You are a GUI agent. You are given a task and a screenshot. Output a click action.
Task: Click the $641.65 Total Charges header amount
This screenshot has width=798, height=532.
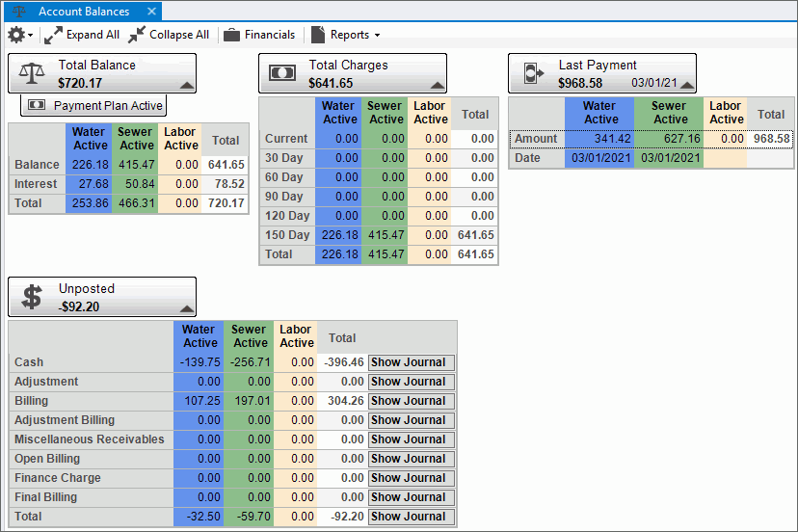331,83
